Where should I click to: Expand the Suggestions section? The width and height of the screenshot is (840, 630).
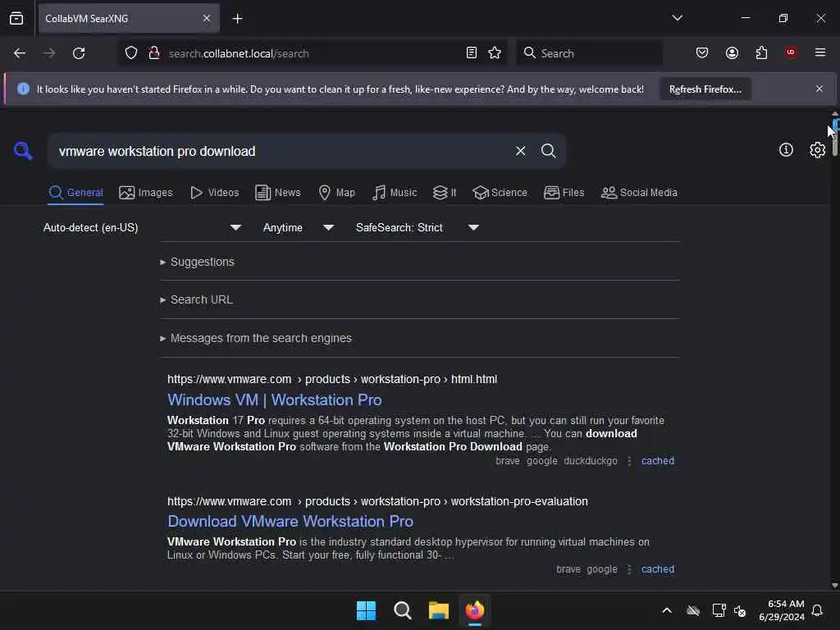197,262
